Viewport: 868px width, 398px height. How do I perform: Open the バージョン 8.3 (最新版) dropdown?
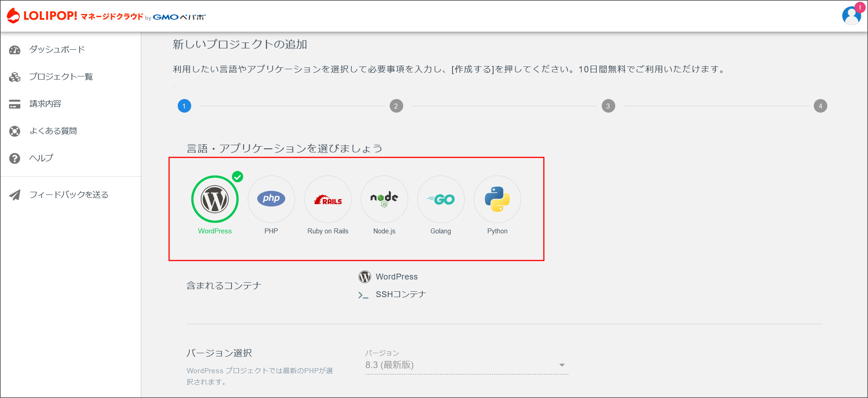click(467, 365)
